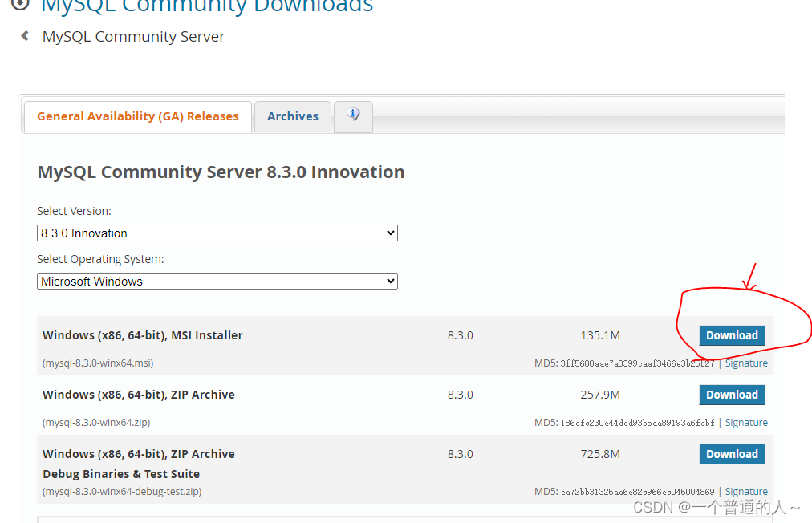Click the 8.3.0 version in MSI Installer row
Viewport: 812px width, 523px height.
pos(461,335)
